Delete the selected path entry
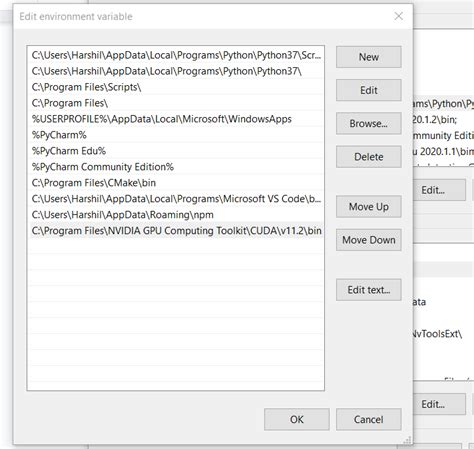474x449 pixels. [x=368, y=157]
